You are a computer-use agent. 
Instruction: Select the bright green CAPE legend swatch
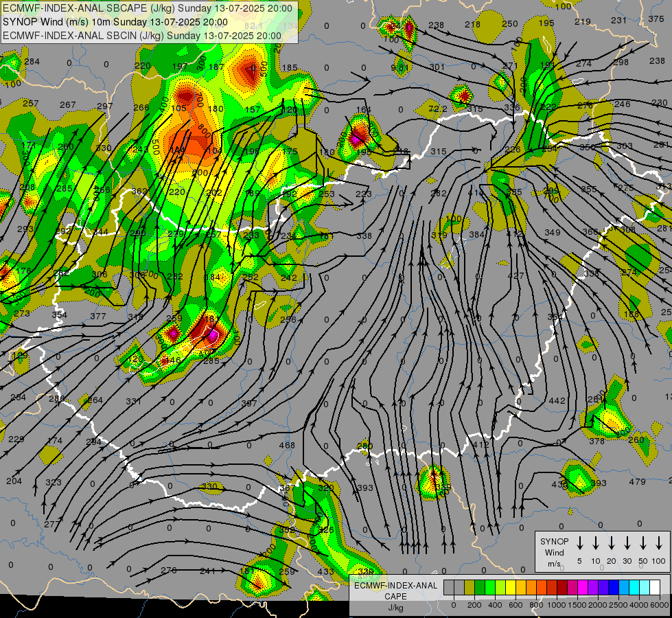[x=490, y=588]
